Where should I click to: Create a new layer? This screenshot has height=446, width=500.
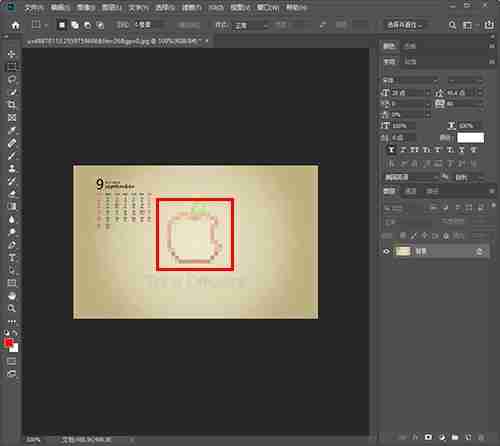pyautogui.click(x=468, y=437)
